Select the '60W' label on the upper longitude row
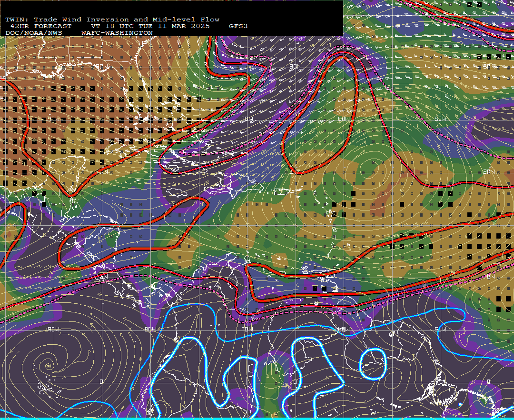 344,119
